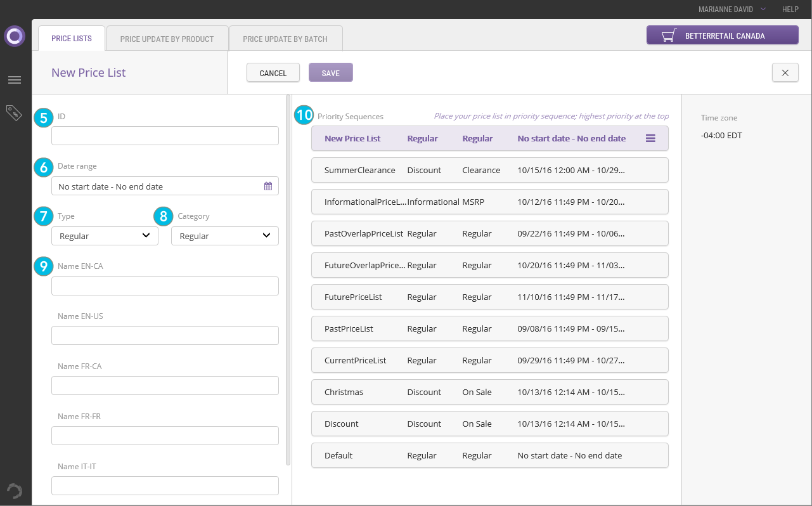Screen dimensions: 812x506
Task: Select the SummerClearance price list row
Action: click(489, 170)
